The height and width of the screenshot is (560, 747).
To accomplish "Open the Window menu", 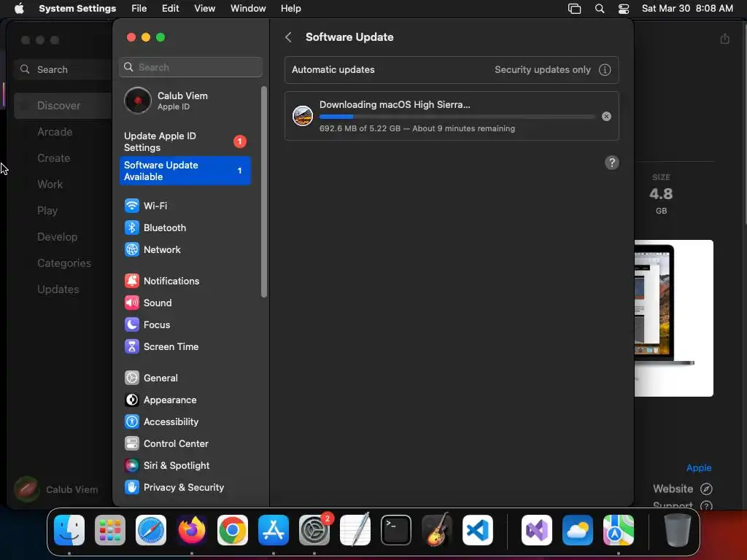I will 248,9.
